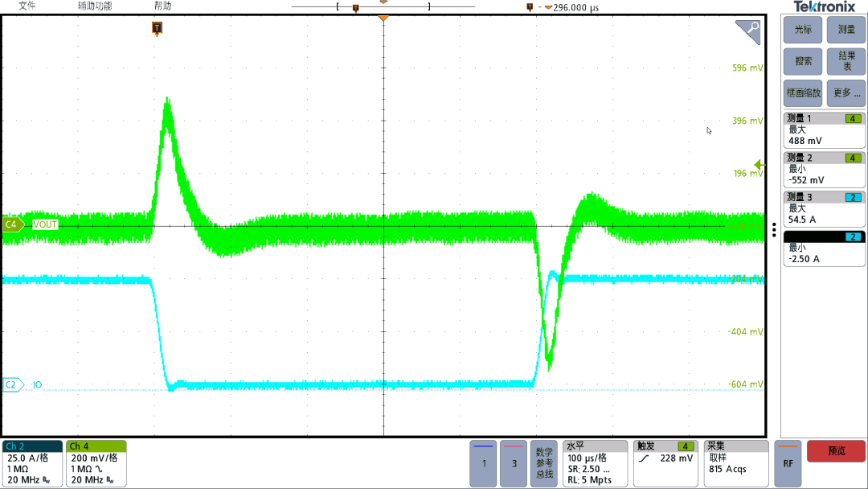Click the 测量 measure button

pos(845,29)
